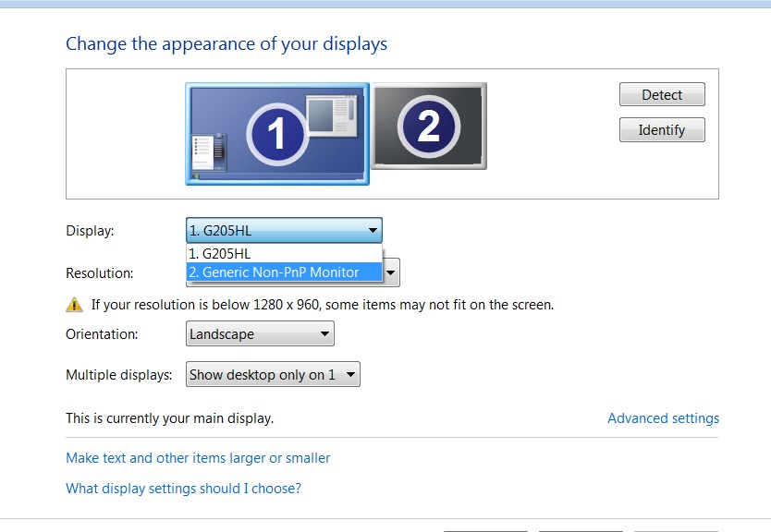Open the Resolution dropdown arrow
The image size is (771, 532).
click(391, 272)
